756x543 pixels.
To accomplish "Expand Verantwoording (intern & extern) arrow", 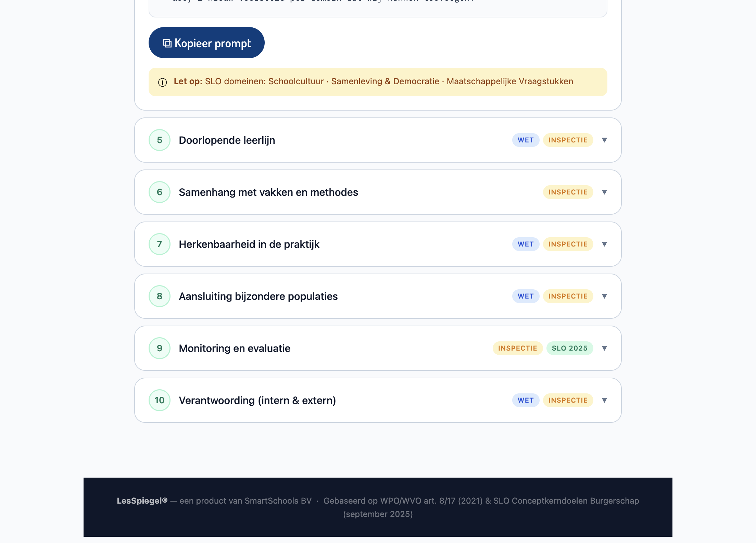I will click(x=604, y=400).
